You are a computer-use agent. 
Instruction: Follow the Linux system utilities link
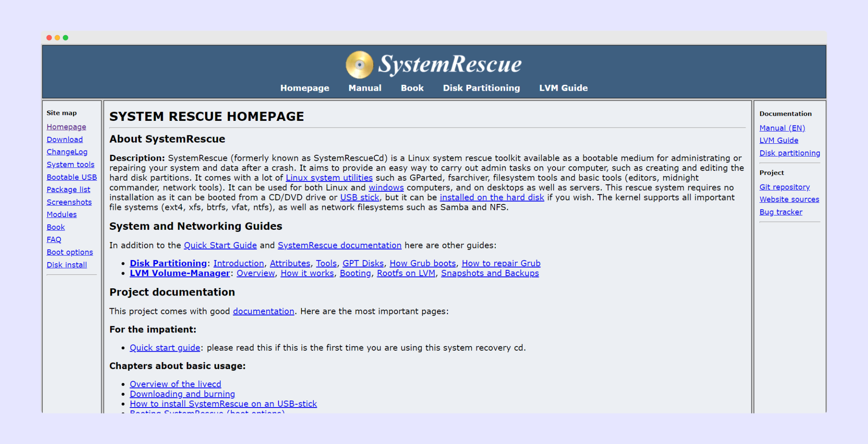point(329,178)
